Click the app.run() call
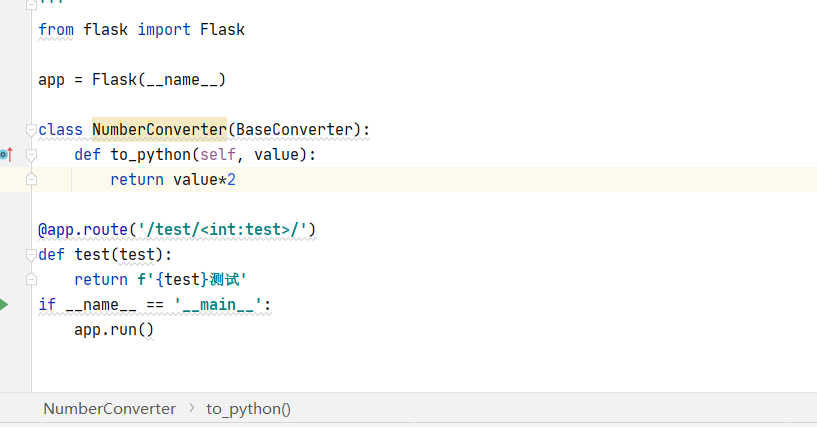The height and width of the screenshot is (427, 817). 114,330
